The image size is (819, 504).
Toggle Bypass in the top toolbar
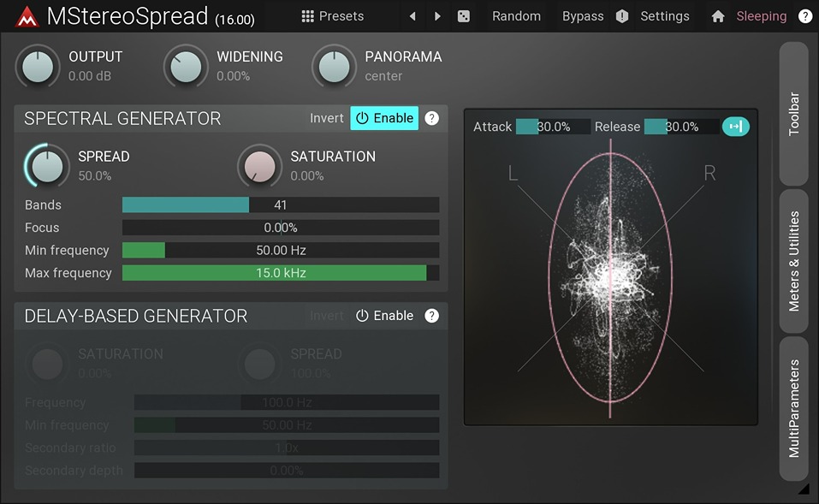click(x=583, y=15)
